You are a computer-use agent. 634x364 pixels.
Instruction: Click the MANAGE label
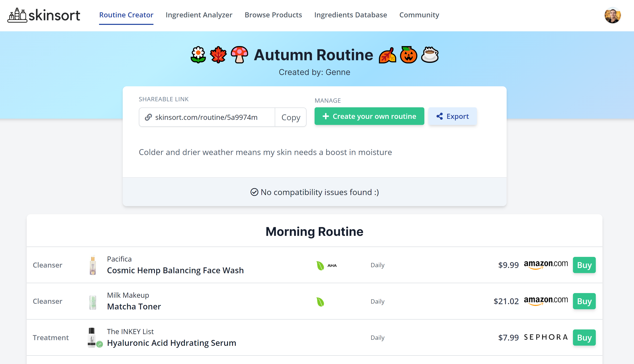[x=328, y=100]
